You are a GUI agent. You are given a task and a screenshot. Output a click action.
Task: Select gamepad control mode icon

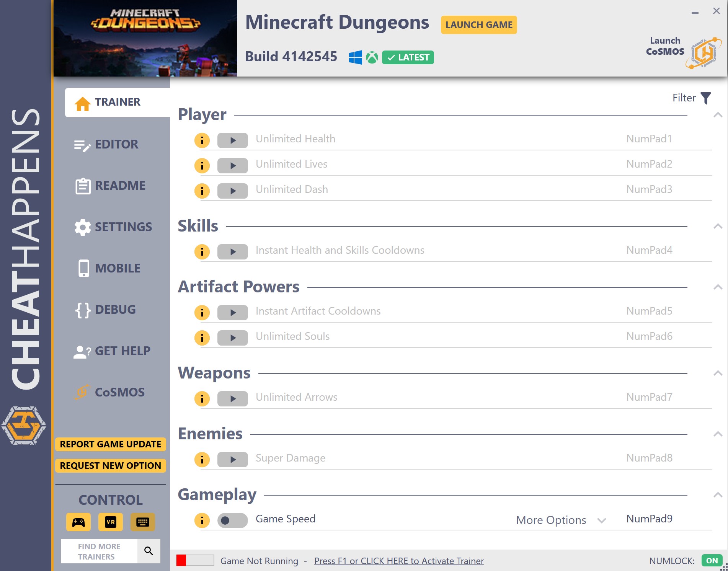pos(78,522)
